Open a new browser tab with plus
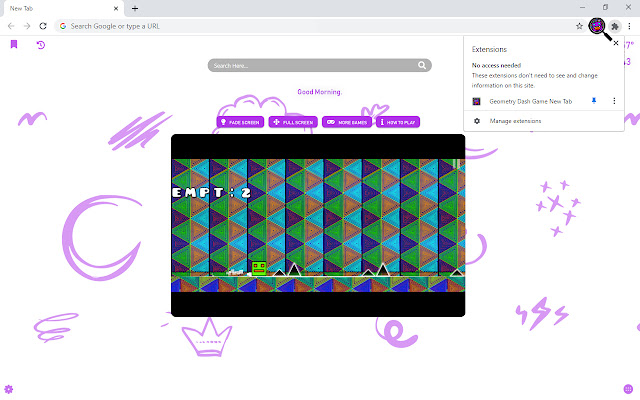 click(135, 8)
